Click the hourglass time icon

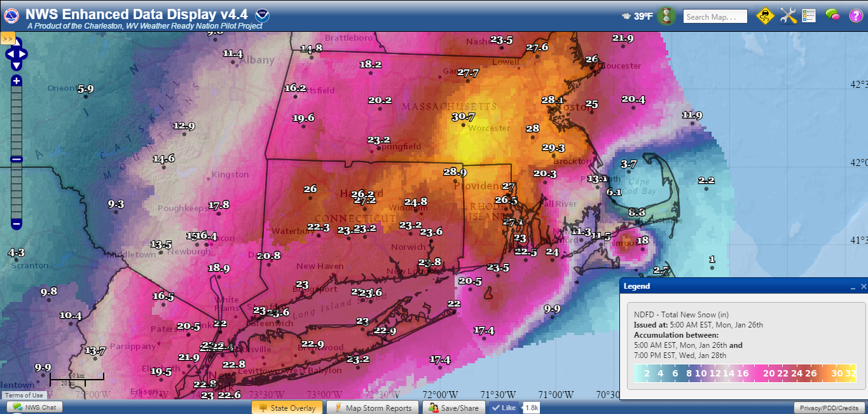coord(666,15)
